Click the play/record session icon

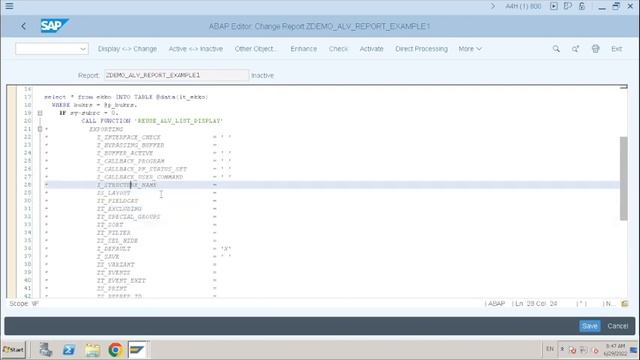click(x=554, y=6)
